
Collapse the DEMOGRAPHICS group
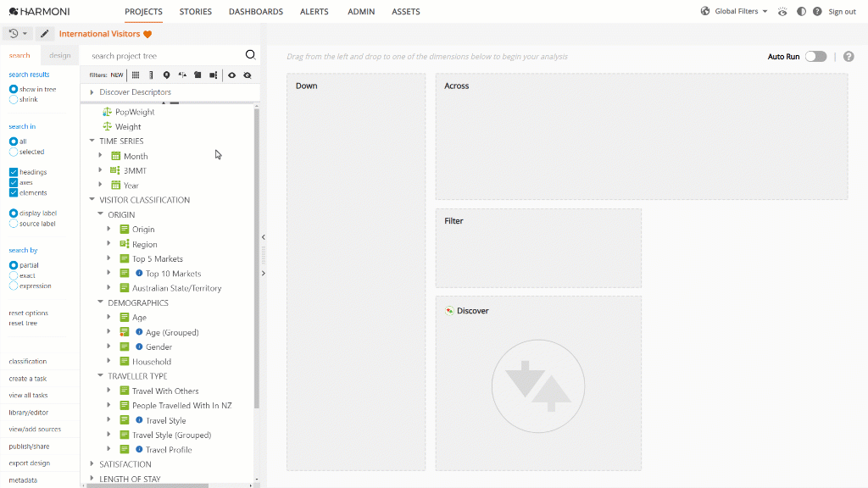[x=100, y=302]
